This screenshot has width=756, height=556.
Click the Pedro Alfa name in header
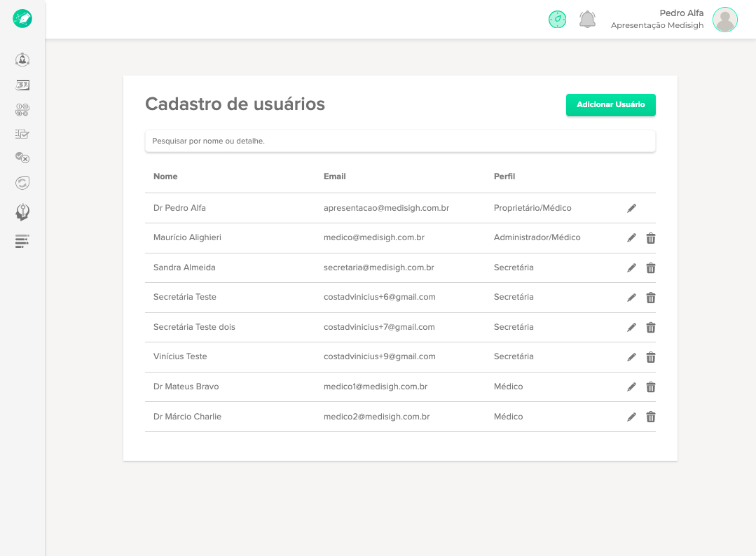tap(681, 13)
